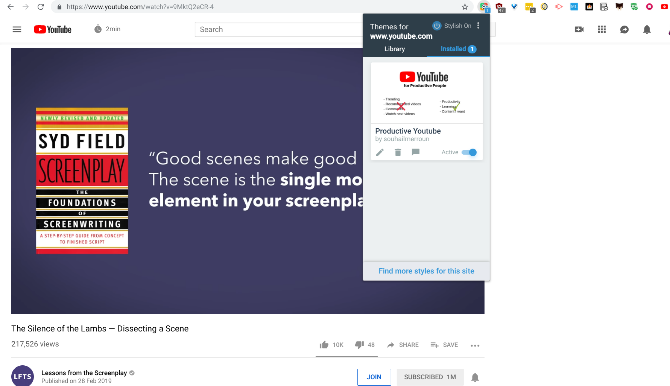Switch to the Library tab

click(x=394, y=49)
